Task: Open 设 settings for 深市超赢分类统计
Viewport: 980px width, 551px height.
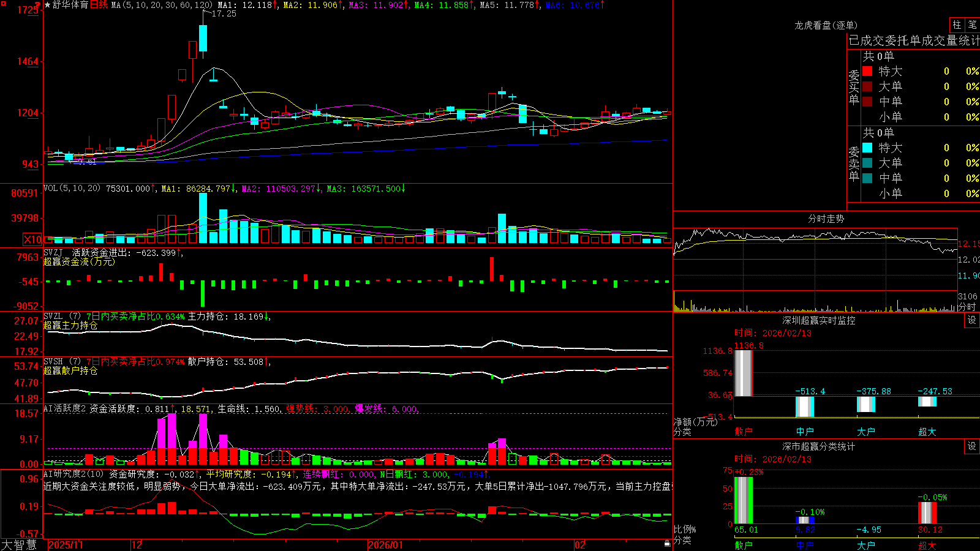Action: (x=972, y=446)
